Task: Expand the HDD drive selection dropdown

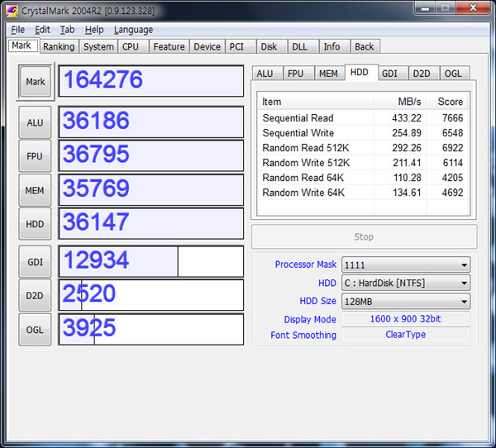Action: click(x=406, y=283)
